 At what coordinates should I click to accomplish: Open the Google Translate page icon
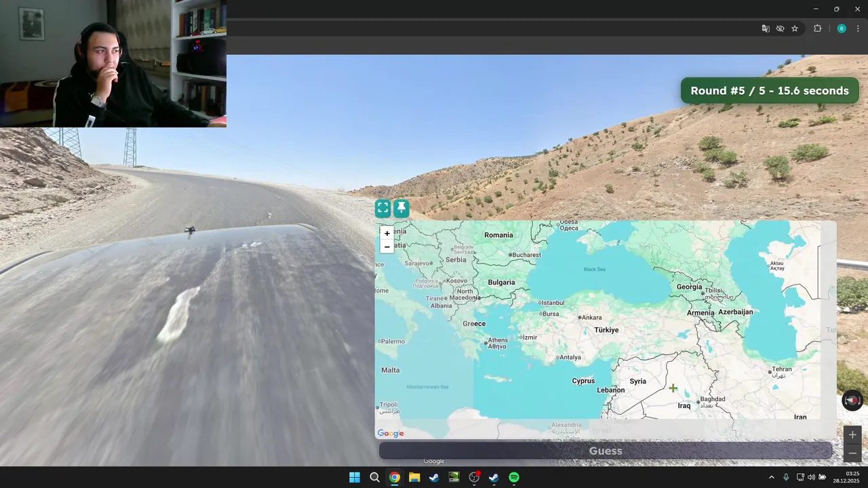766,28
